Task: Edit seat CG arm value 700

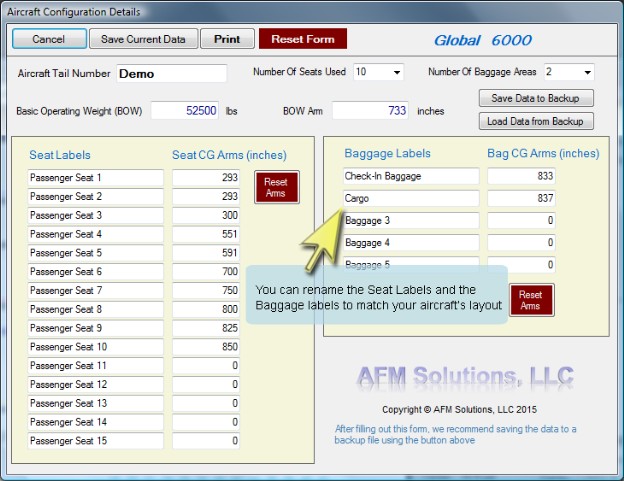Action: coord(206,272)
